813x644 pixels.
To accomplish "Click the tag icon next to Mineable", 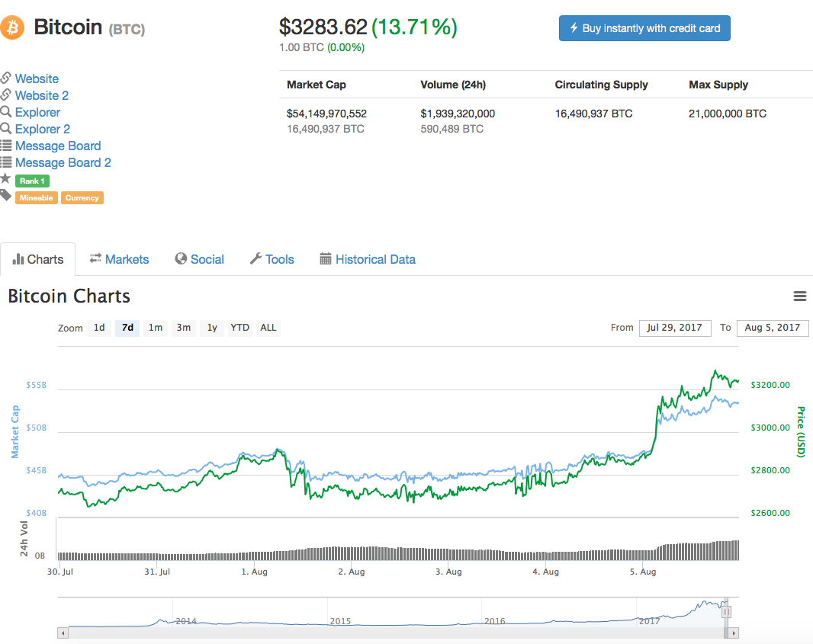I will [x=5, y=196].
